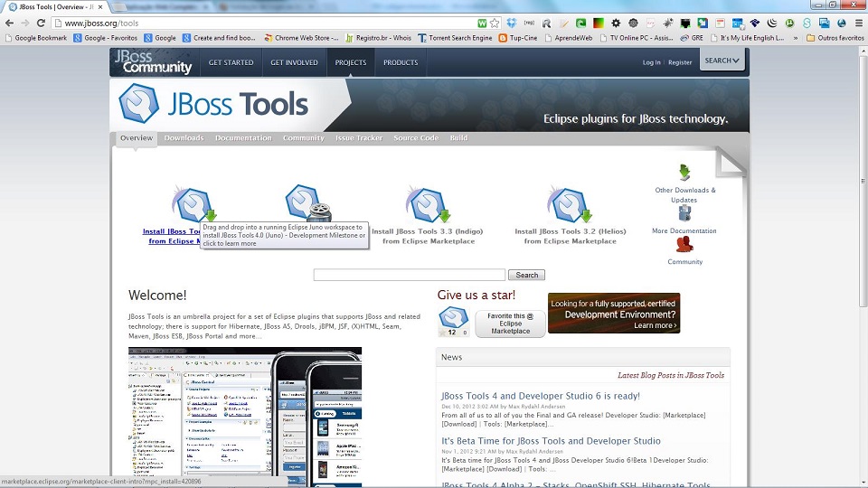
Task: Open the Outros favoritos bookmarks folder
Action: coord(835,38)
